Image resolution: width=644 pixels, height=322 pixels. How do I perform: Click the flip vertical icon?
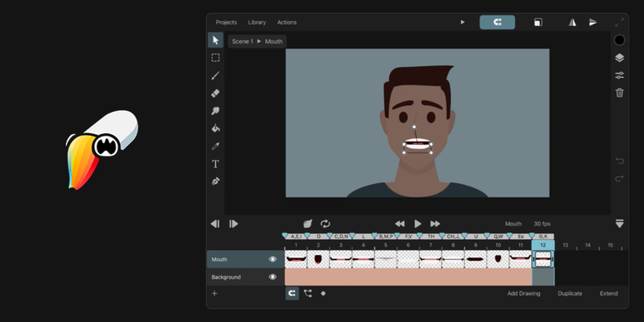(593, 22)
